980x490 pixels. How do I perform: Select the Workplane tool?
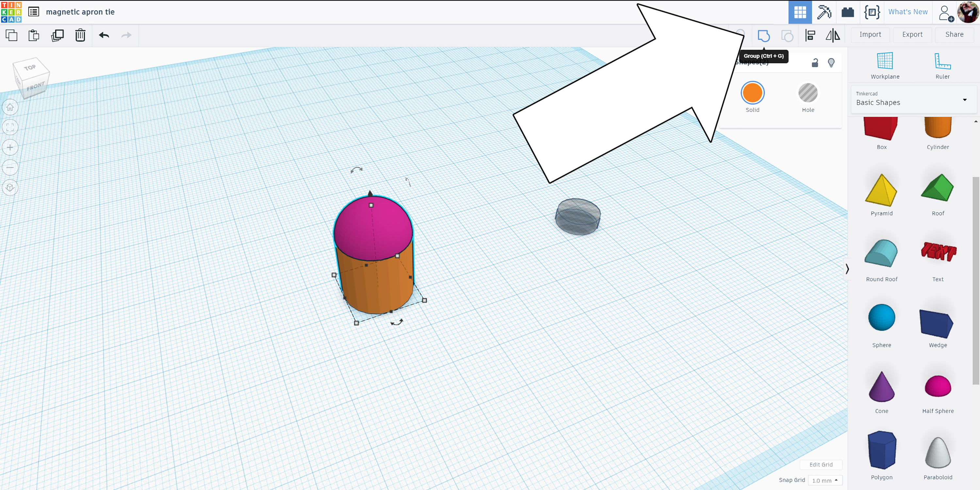point(885,66)
